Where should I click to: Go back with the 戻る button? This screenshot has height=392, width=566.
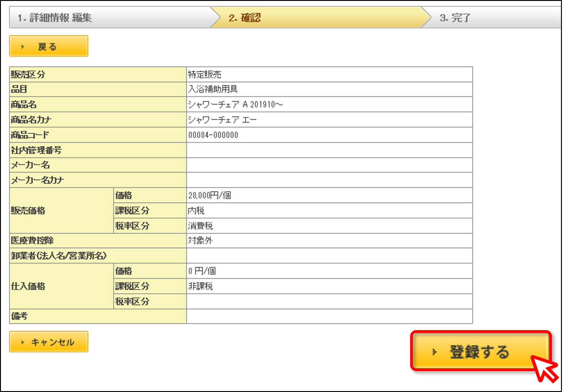pyautogui.click(x=48, y=46)
